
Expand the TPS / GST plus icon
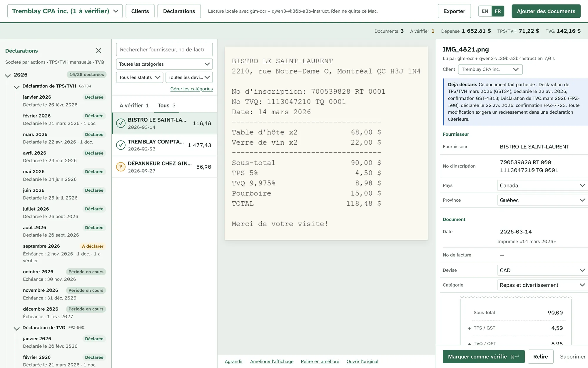469,328
